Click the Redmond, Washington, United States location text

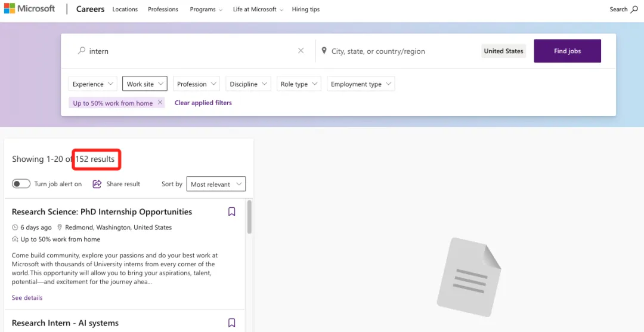coord(118,227)
